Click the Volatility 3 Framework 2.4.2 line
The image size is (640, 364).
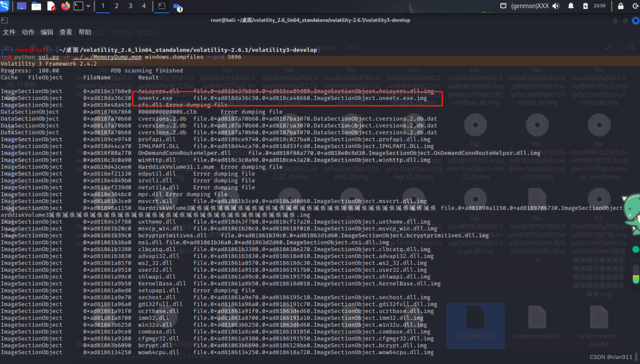[49, 64]
